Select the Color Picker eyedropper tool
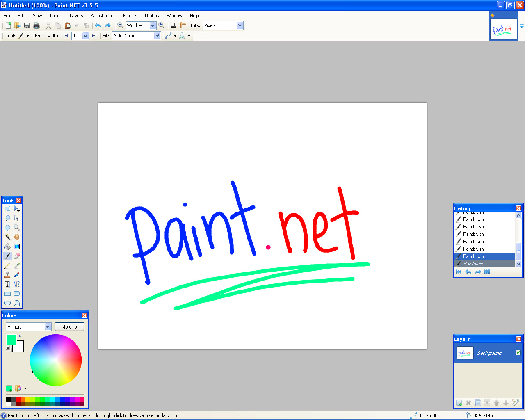 click(17, 265)
